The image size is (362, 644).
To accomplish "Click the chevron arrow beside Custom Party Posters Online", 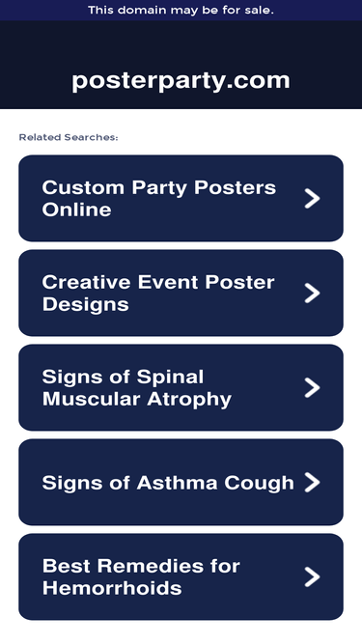I will [312, 198].
